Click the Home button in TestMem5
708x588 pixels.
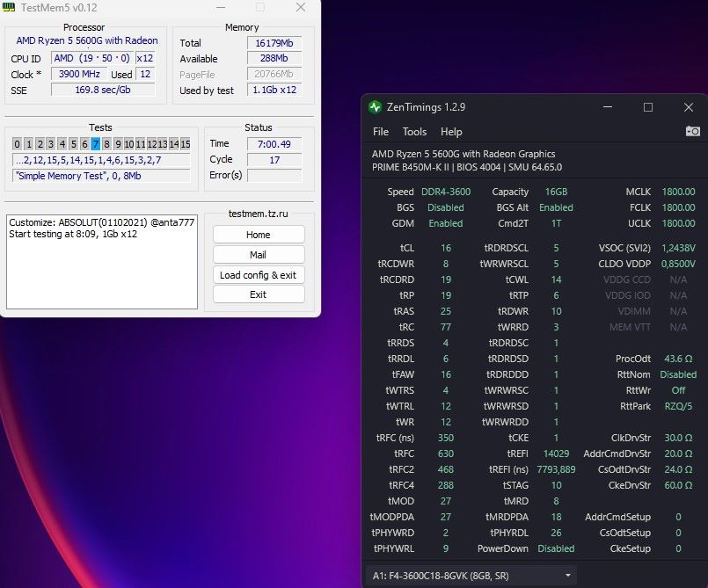pyautogui.click(x=259, y=235)
